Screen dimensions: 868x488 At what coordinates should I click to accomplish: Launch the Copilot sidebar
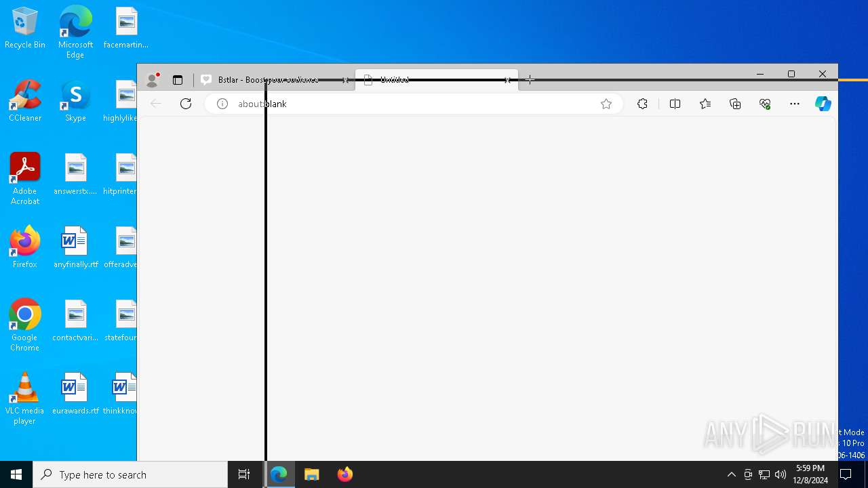(x=823, y=104)
